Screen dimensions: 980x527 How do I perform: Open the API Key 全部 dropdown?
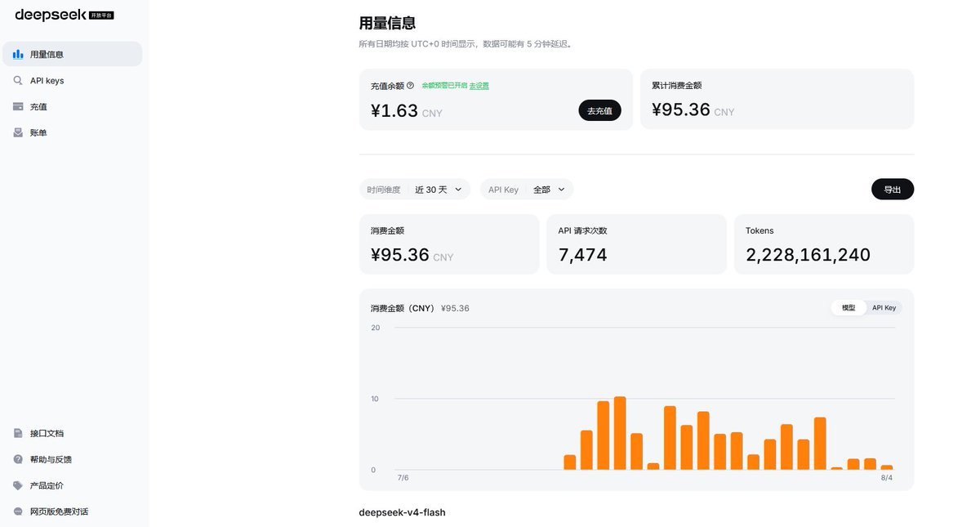click(527, 189)
